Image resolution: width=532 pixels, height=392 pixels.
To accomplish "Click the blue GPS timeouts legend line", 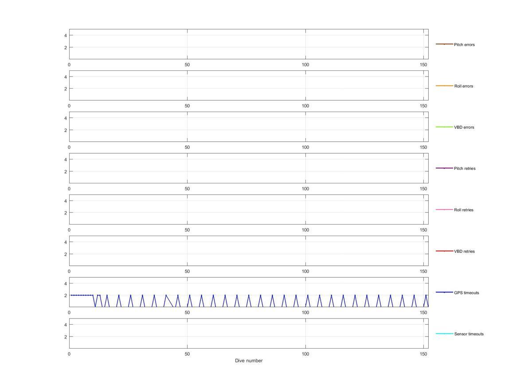I will [x=444, y=292].
